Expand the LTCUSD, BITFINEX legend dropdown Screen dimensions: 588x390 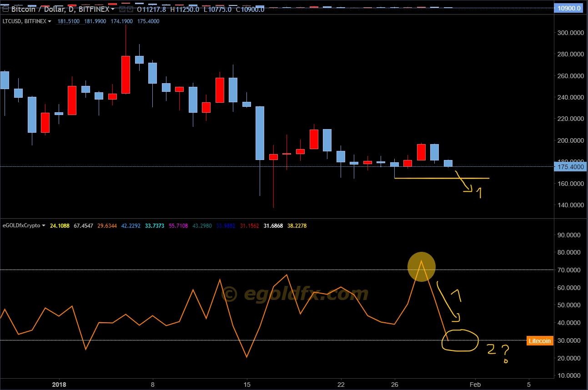[49, 21]
